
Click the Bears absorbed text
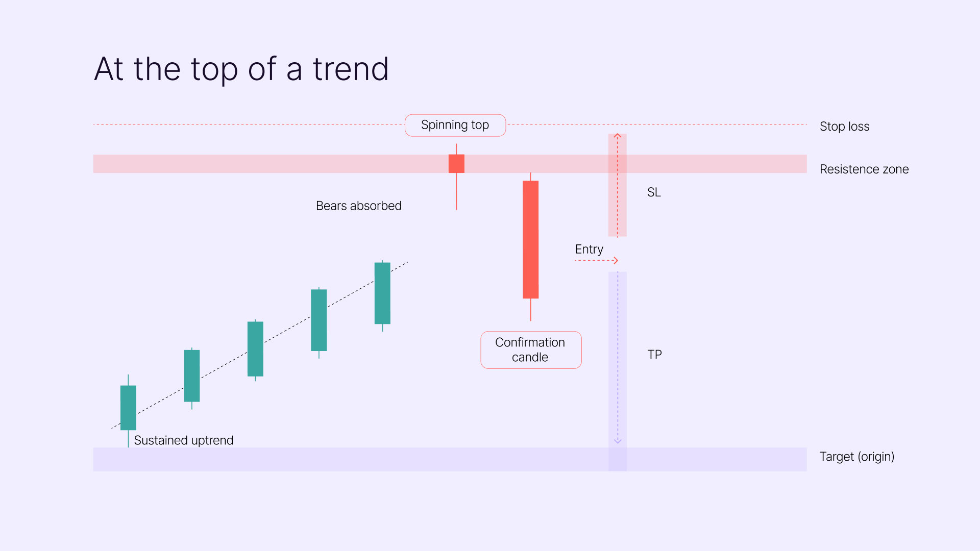point(359,206)
